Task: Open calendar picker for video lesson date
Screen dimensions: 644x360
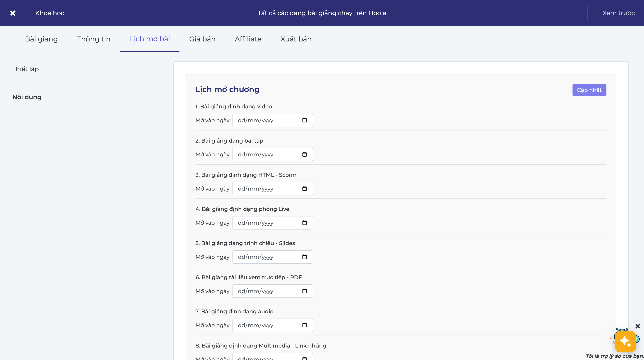Action: coord(305,120)
